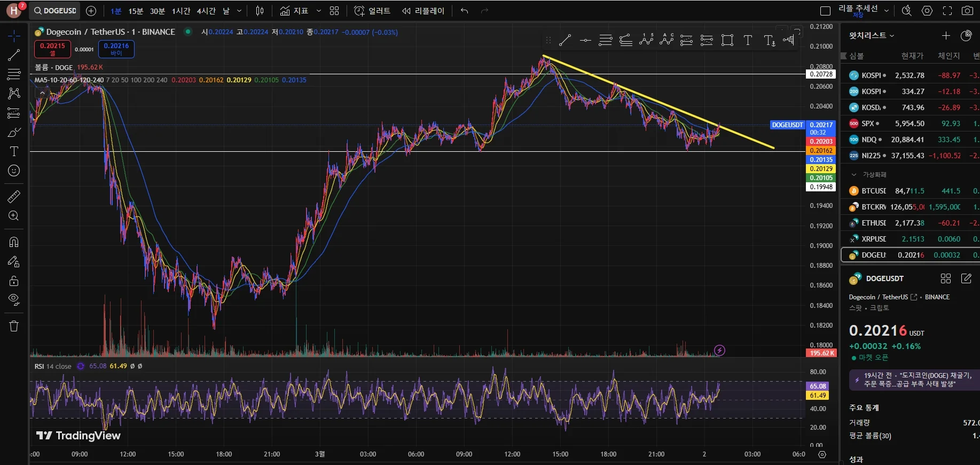
Task: Click the trash icon to remove drawings
Action: tap(14, 326)
